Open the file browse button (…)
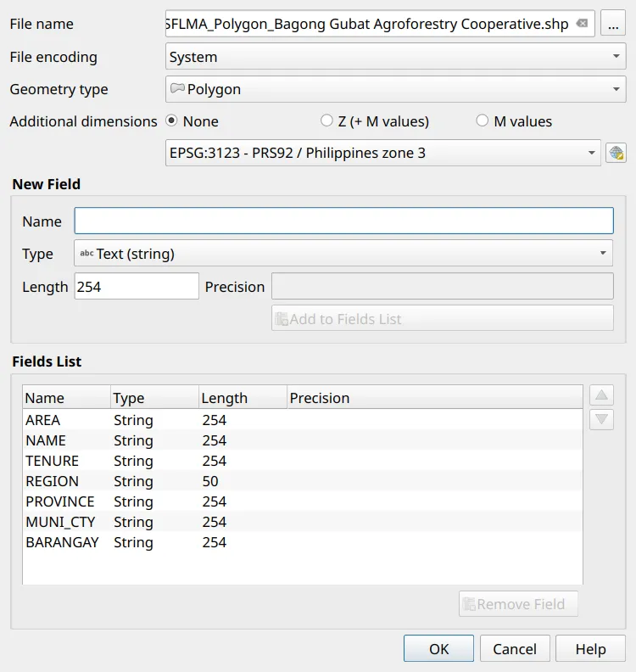This screenshot has width=636, height=672. click(x=613, y=24)
